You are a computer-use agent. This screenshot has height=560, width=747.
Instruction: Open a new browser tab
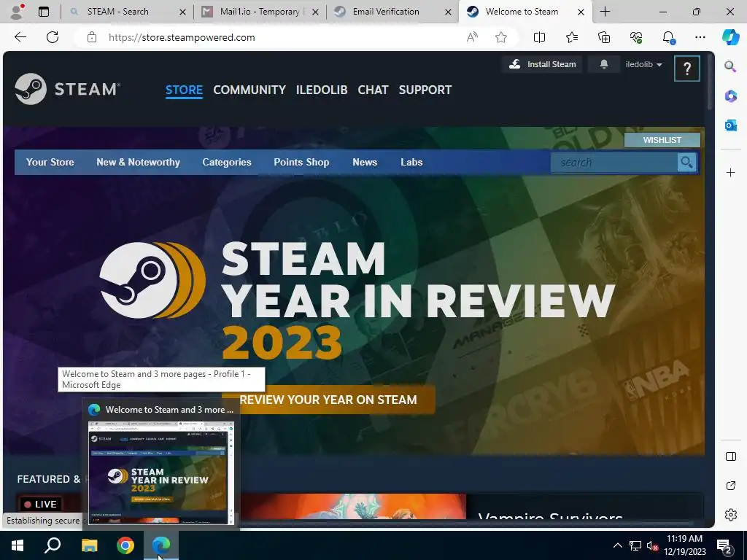[x=605, y=12]
